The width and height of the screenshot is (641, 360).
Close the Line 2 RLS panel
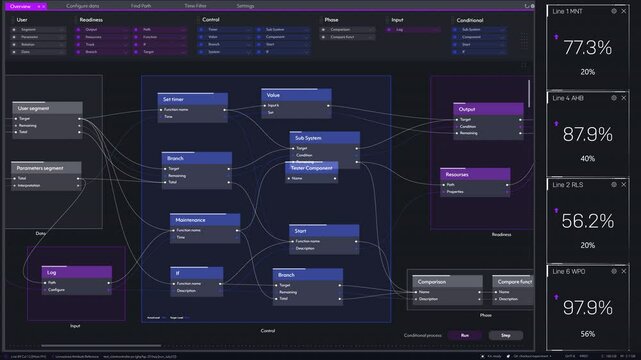pos(623,185)
